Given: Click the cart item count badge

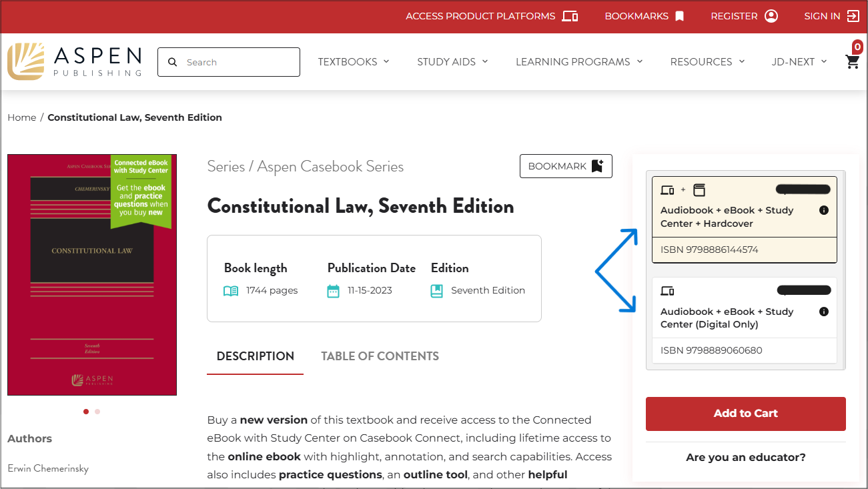Looking at the screenshot, I should tap(857, 47).
